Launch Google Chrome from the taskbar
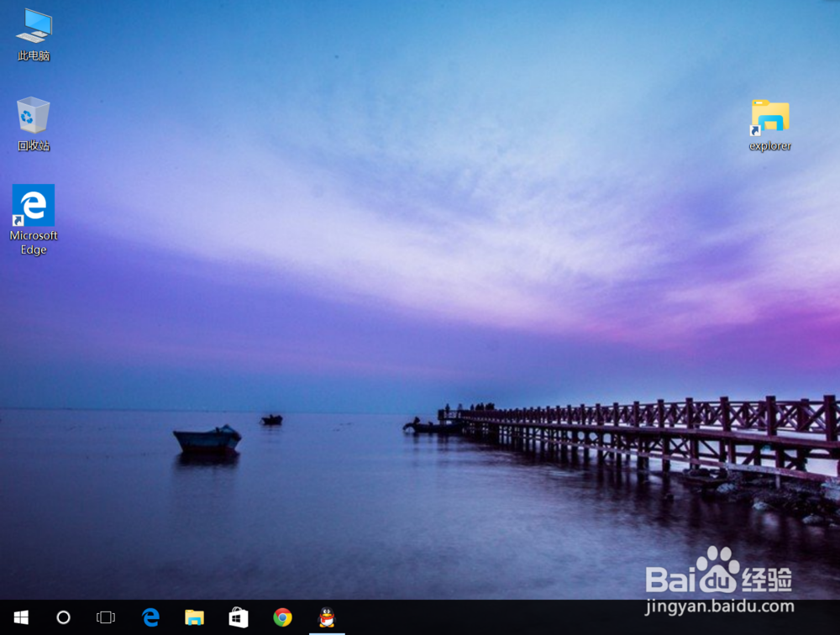This screenshot has width=840, height=635. 282,617
